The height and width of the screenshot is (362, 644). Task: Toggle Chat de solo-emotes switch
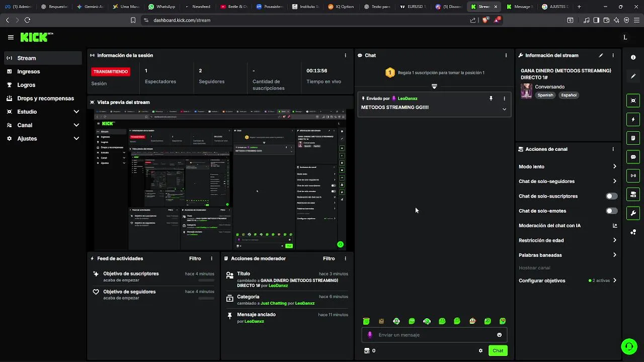(612, 211)
